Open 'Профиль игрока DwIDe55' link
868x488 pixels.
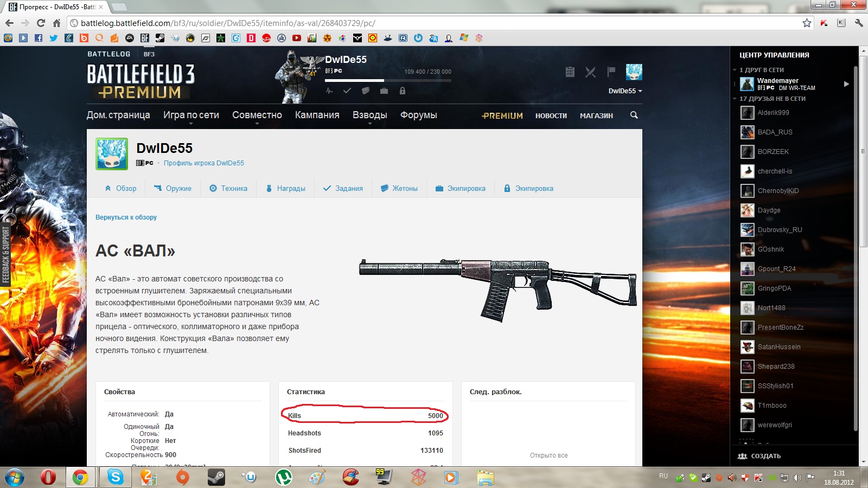click(x=204, y=163)
